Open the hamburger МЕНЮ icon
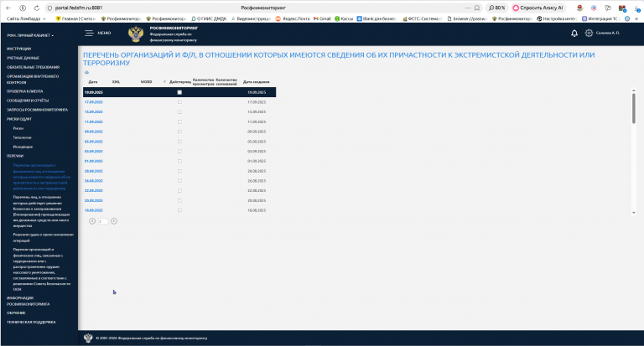644x346 pixels. pyautogui.click(x=89, y=33)
